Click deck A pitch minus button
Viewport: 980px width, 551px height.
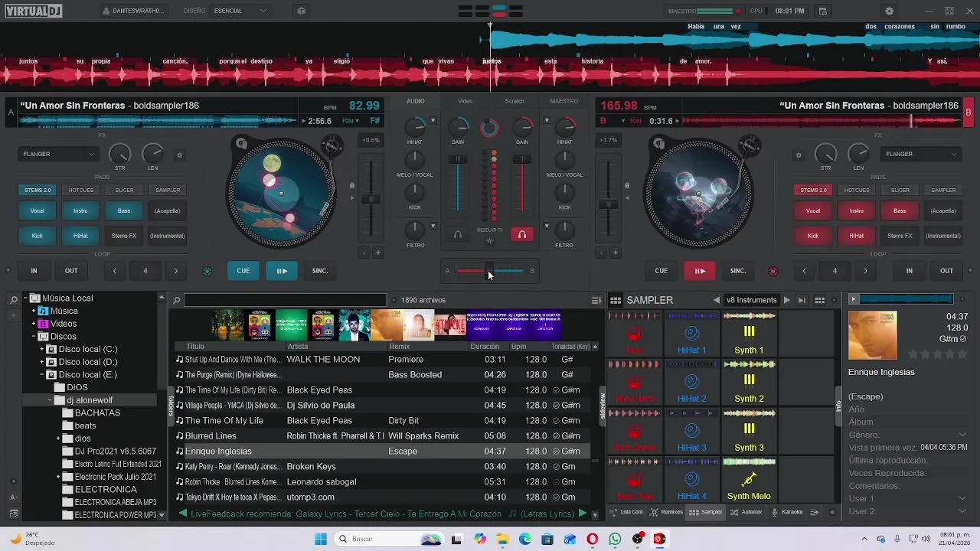point(364,253)
